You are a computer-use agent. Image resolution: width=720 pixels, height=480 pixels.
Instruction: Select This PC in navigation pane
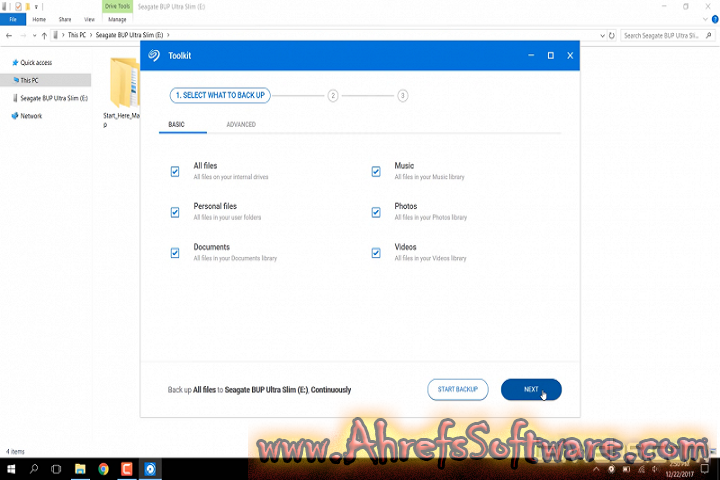click(x=45, y=80)
